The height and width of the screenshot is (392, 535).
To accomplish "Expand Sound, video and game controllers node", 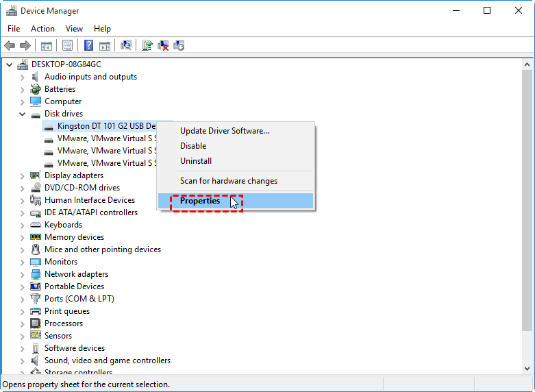I will point(22,361).
